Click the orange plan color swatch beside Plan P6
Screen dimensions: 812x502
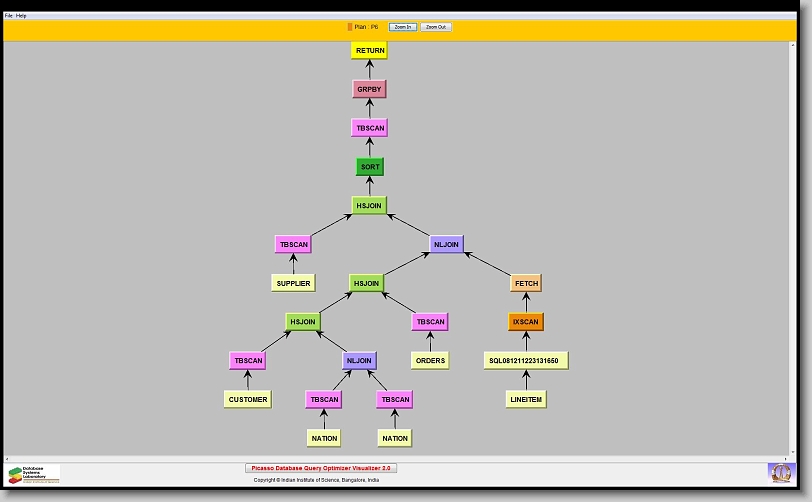[350, 27]
